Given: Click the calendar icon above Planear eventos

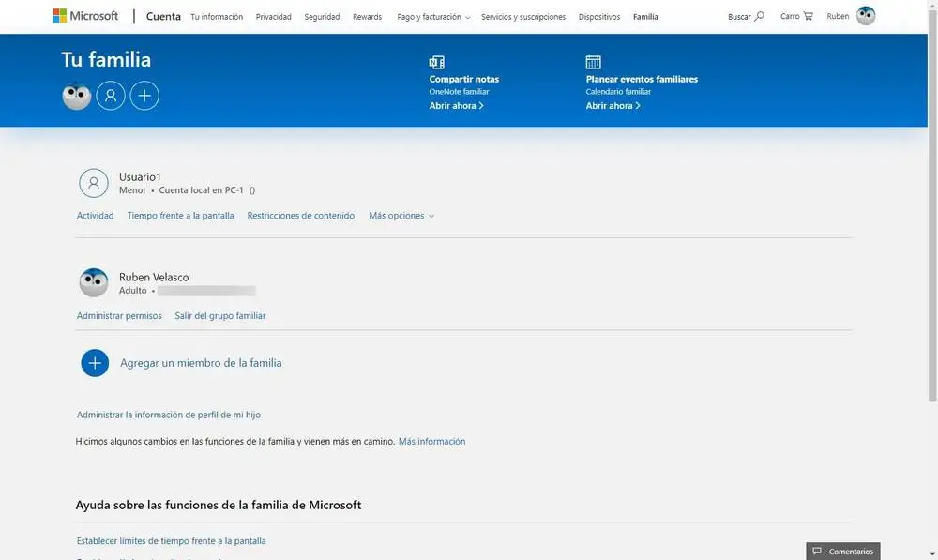Looking at the screenshot, I should (x=594, y=62).
